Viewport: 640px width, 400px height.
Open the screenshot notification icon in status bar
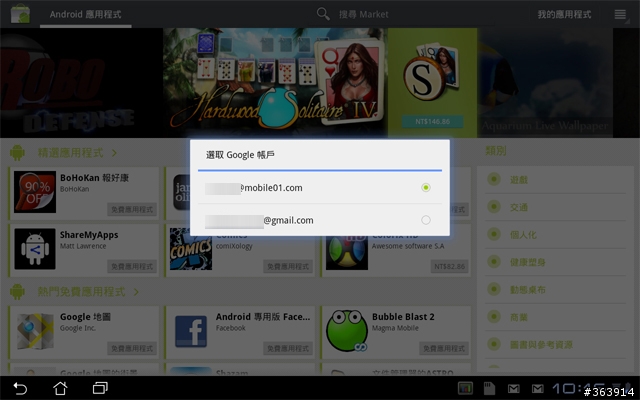(465, 388)
